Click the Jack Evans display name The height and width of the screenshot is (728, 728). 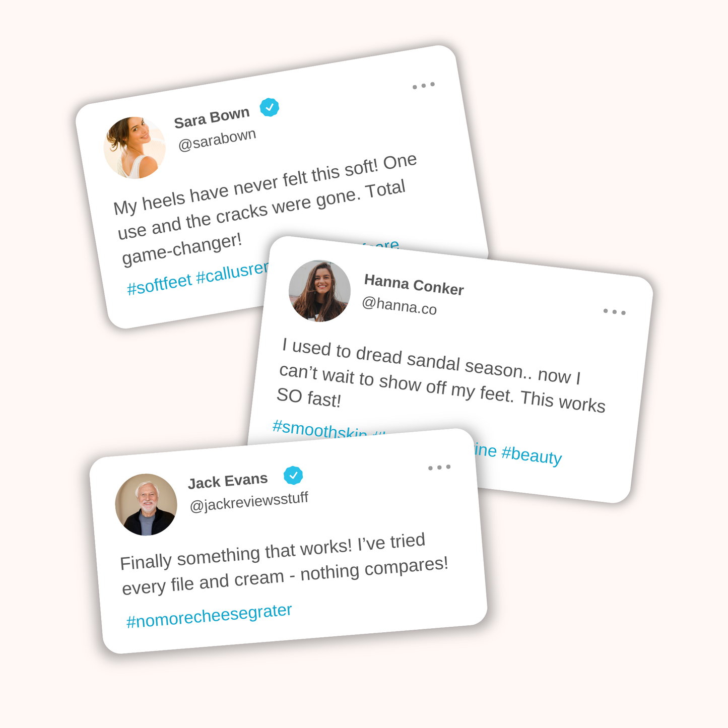click(x=228, y=481)
